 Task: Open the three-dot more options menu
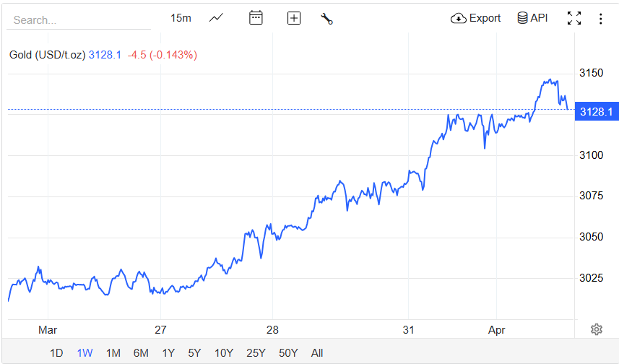coord(600,18)
